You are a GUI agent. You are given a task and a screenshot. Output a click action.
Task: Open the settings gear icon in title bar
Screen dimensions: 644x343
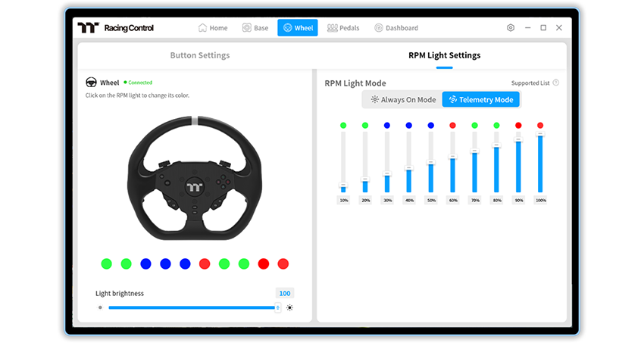coord(511,28)
